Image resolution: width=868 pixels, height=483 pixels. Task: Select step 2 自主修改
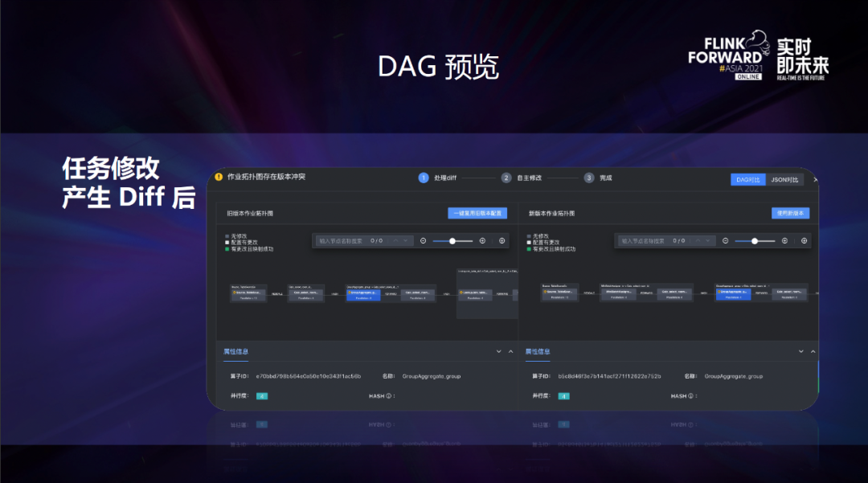point(522,178)
